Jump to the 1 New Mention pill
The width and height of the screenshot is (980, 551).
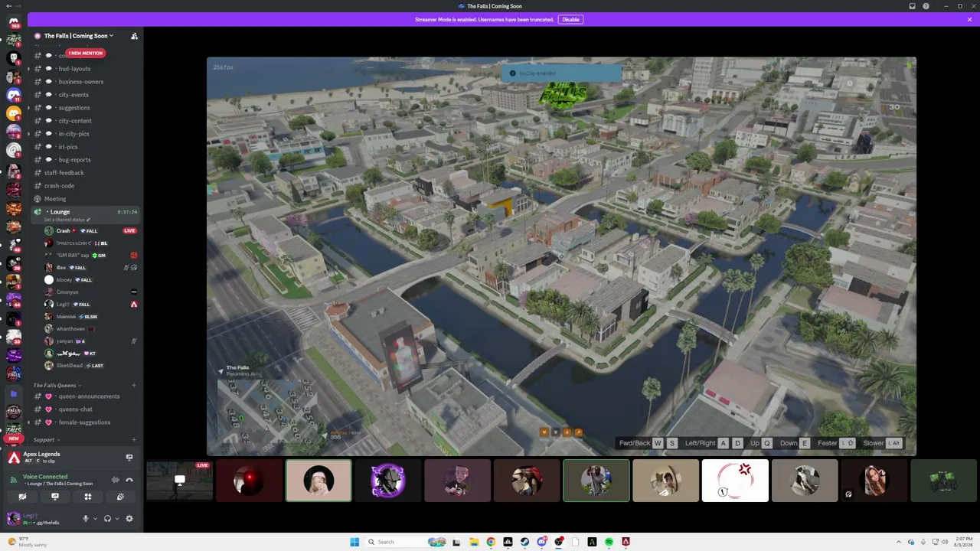[x=85, y=53]
